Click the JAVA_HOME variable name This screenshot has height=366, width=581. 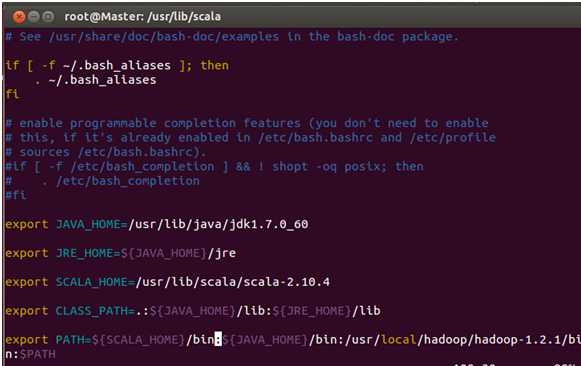[x=88, y=224]
